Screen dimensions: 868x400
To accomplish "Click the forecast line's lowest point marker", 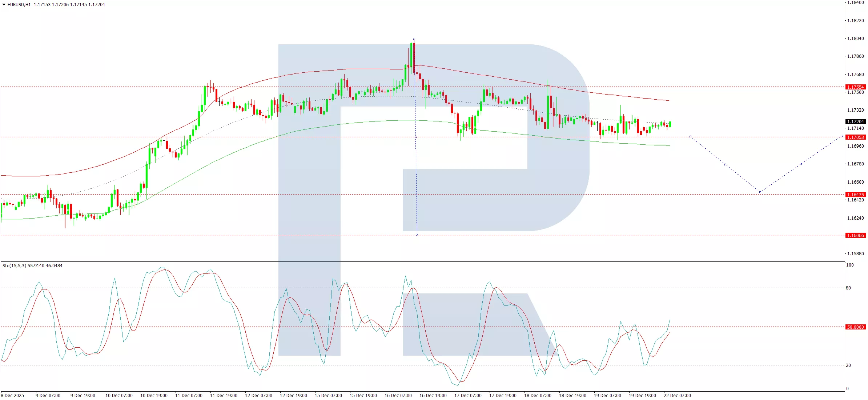I will 760,192.
